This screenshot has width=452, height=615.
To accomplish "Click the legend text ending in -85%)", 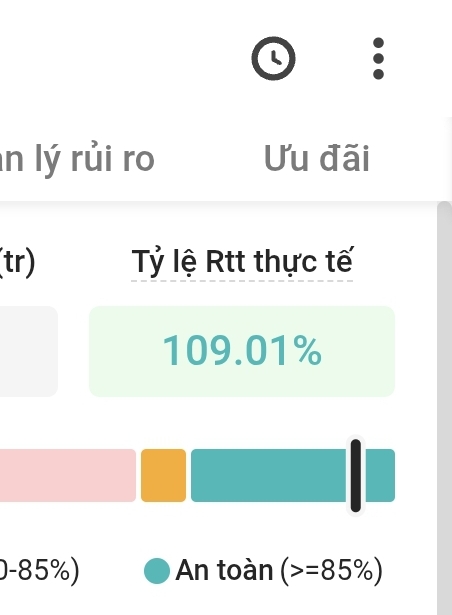I will 39,571.
